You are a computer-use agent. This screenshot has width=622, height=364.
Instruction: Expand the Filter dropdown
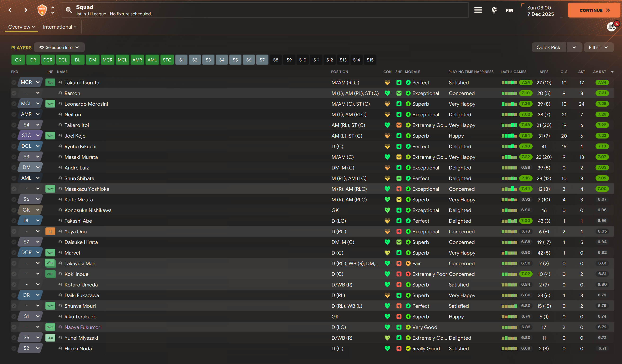click(x=598, y=47)
